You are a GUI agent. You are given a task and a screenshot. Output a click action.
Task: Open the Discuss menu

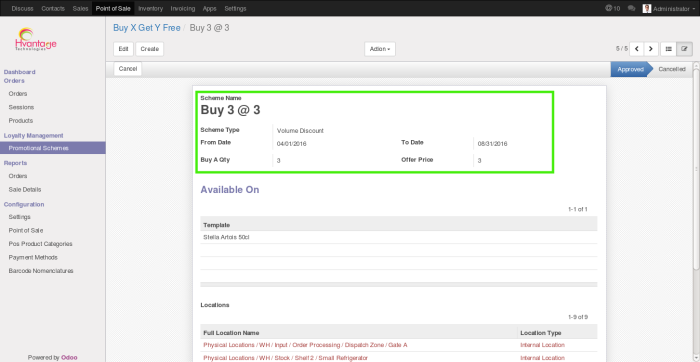click(x=22, y=8)
